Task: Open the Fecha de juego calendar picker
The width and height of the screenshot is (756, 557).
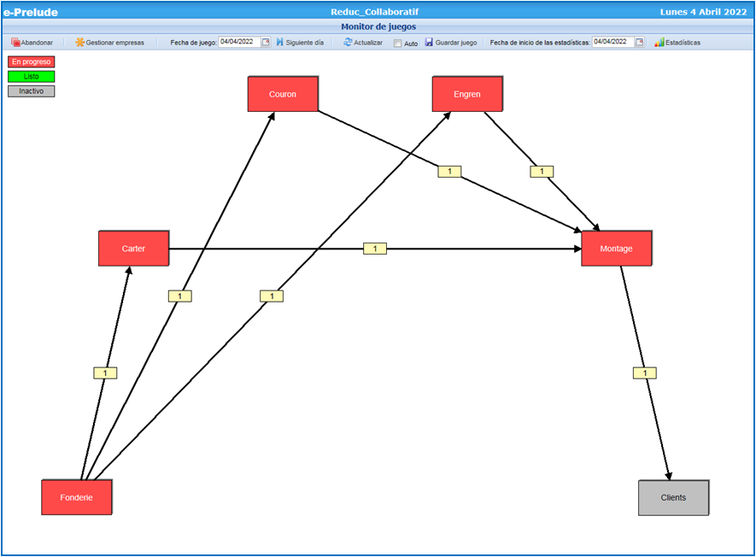Action: coord(267,41)
